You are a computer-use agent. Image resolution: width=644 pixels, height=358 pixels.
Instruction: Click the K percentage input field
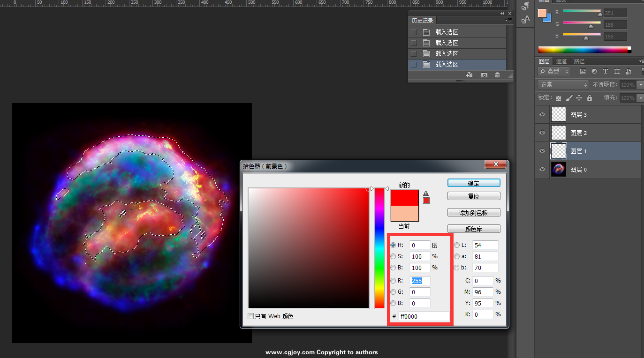click(483, 314)
